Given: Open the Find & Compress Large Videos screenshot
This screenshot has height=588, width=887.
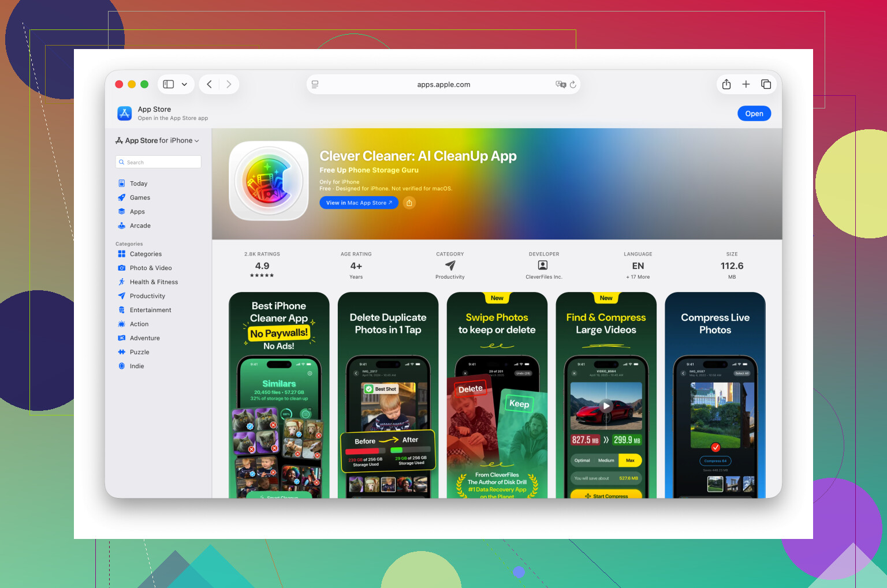Looking at the screenshot, I should (x=606, y=395).
